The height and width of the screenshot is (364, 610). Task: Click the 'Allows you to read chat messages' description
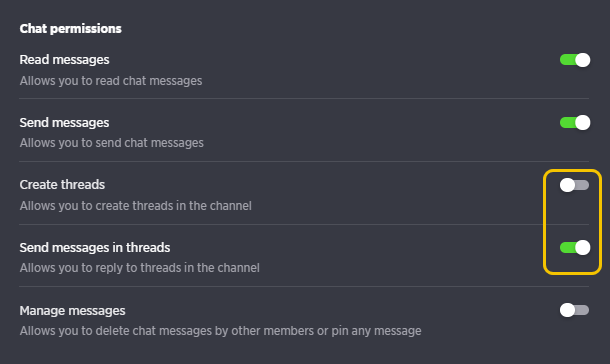[111, 80]
